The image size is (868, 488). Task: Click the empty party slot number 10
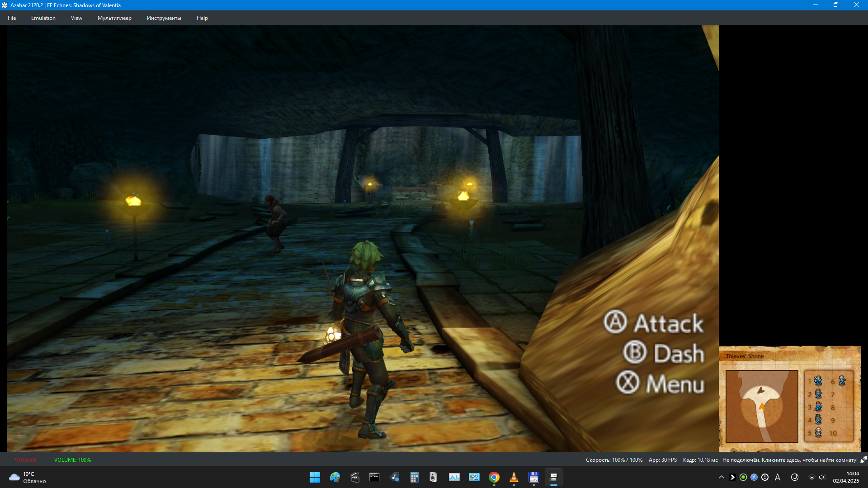click(833, 433)
